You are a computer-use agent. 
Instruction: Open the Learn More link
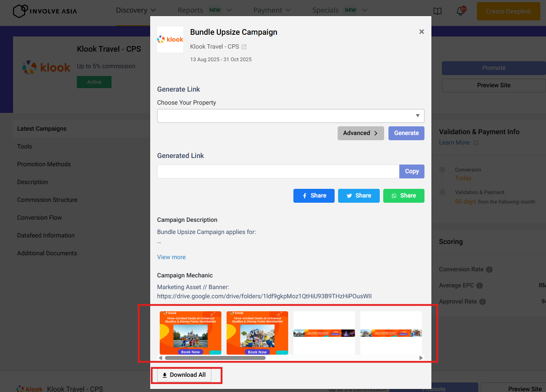(454, 143)
